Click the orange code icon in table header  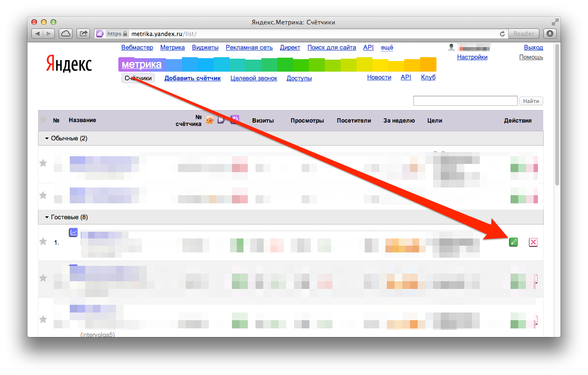pos(210,120)
